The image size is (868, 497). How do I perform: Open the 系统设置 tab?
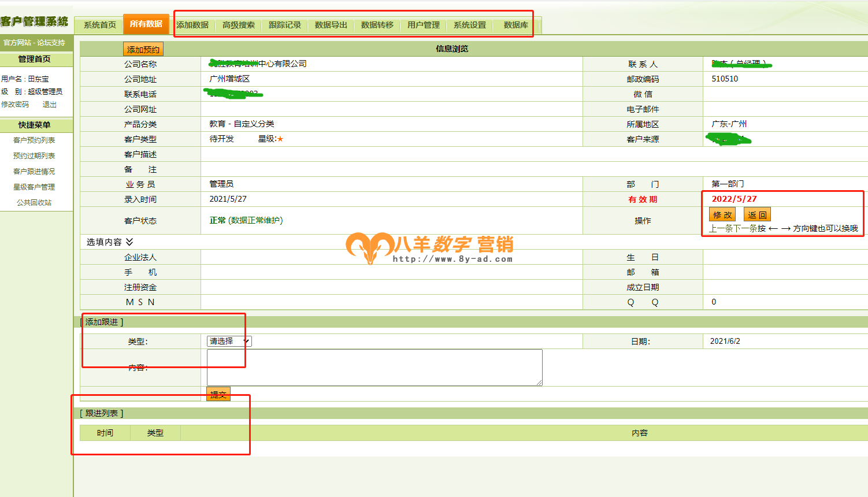click(x=470, y=25)
